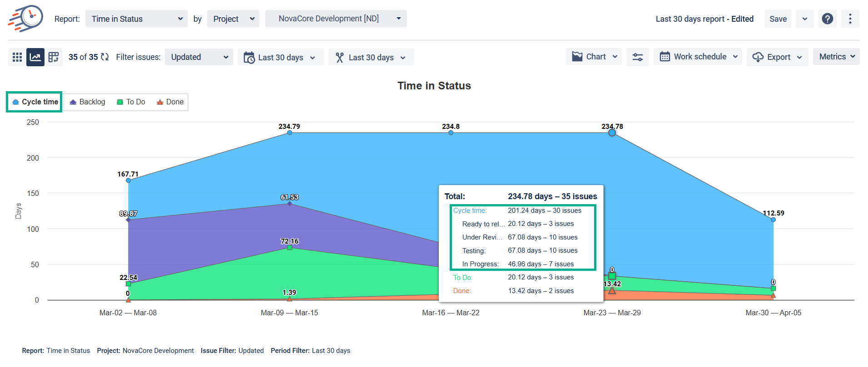The height and width of the screenshot is (367, 868).
Task: Open chart settings sliders icon
Action: [637, 57]
